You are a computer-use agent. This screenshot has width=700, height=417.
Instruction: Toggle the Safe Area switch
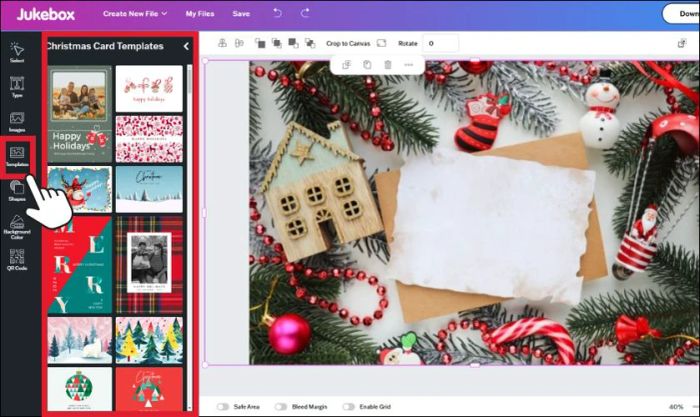click(222, 407)
